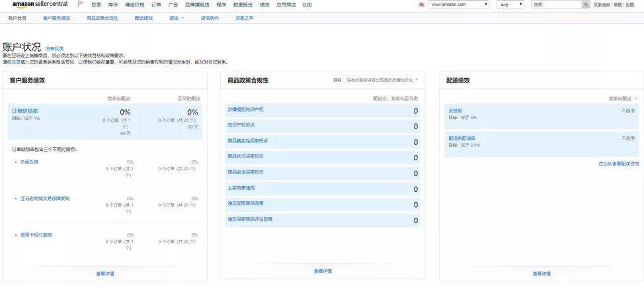Open the 程序 menu
The image size is (644, 288).
[221, 5]
